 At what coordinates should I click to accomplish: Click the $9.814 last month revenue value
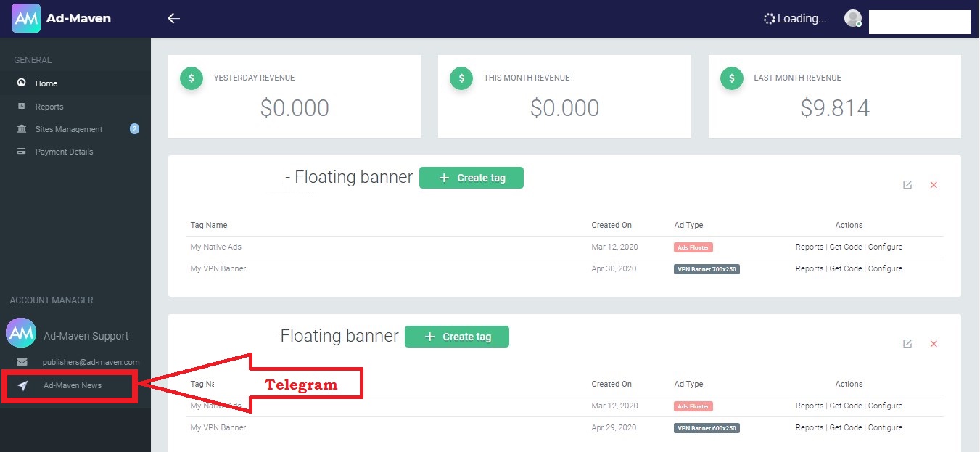pos(835,108)
